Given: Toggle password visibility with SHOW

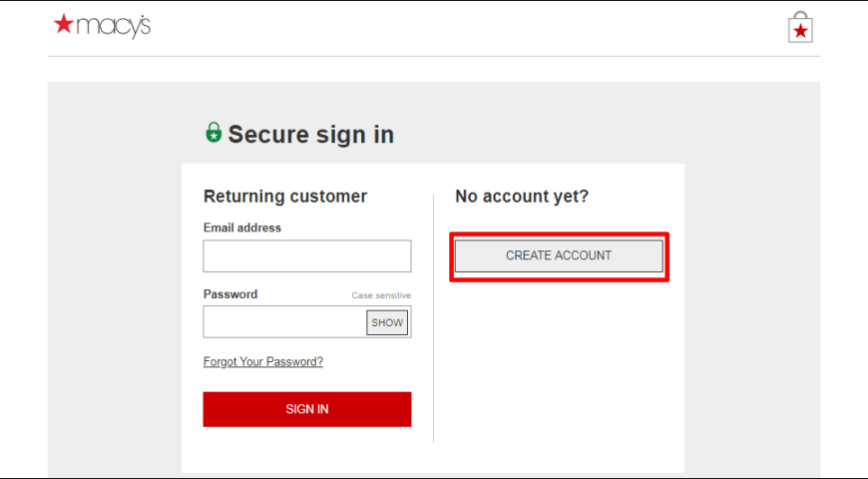Looking at the screenshot, I should [x=387, y=322].
